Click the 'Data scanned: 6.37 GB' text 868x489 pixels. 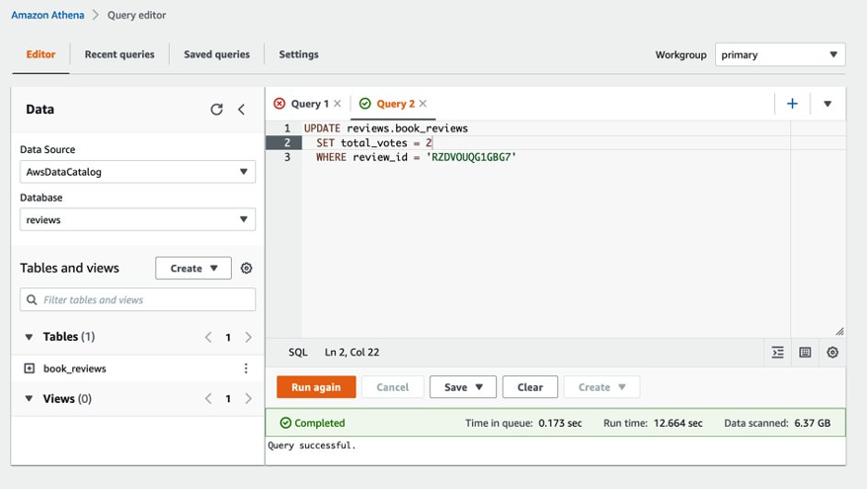tap(777, 423)
